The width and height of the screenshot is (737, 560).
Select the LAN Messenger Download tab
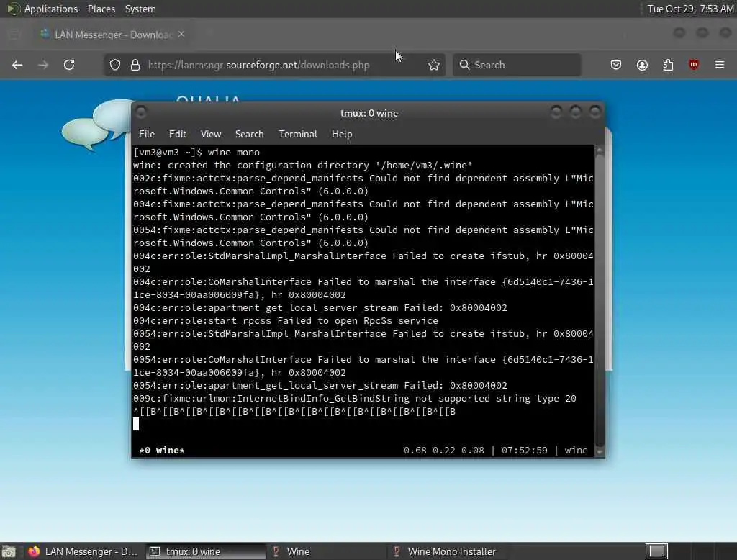pyautogui.click(x=113, y=35)
